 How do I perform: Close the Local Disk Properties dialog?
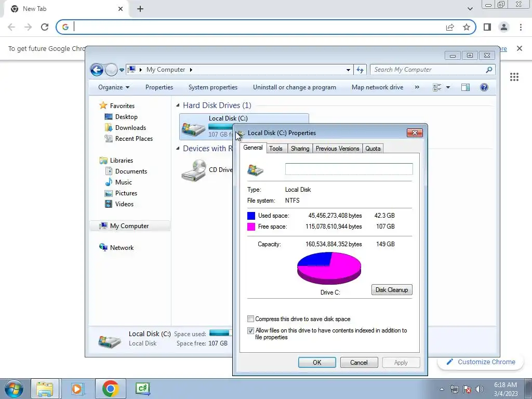pyautogui.click(x=415, y=132)
